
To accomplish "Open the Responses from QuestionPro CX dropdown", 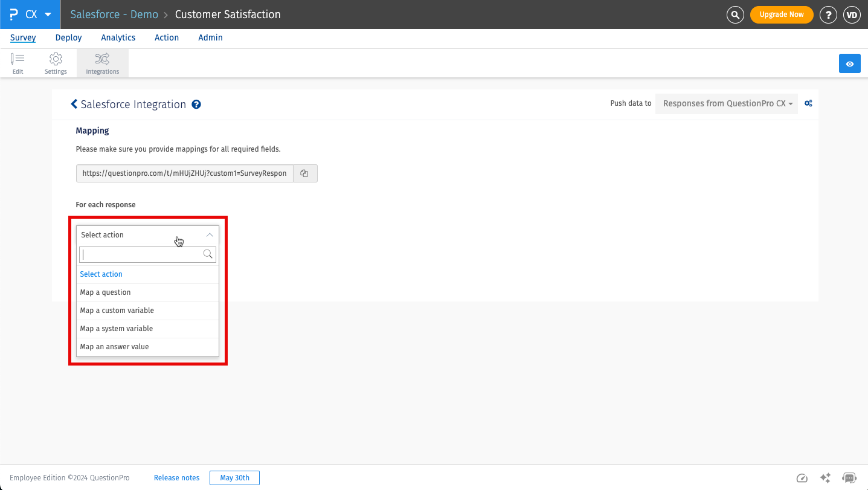I will [x=727, y=103].
